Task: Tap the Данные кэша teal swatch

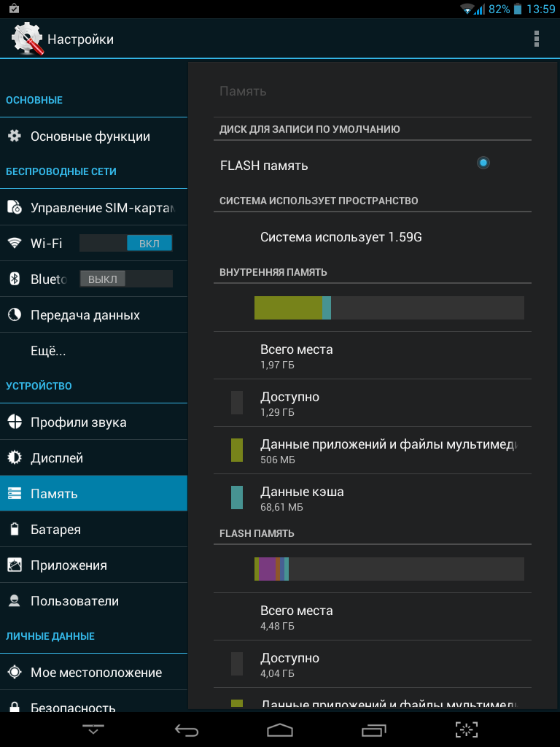Action: (x=237, y=498)
